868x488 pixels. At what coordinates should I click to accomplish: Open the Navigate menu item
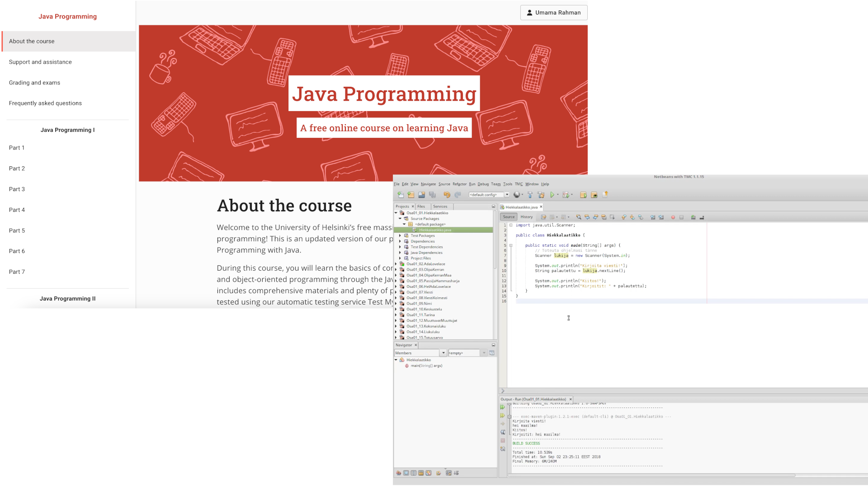point(428,183)
